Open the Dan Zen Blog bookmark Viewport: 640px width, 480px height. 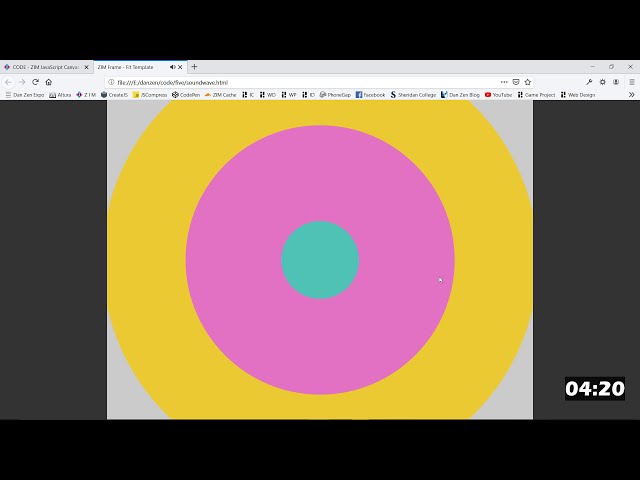point(460,95)
